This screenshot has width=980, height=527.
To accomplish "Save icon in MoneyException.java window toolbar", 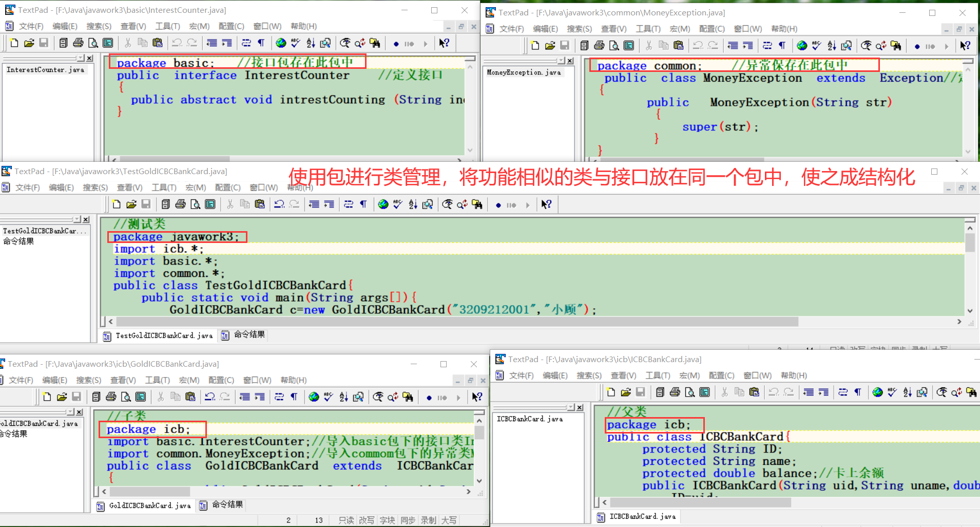I will coord(565,46).
